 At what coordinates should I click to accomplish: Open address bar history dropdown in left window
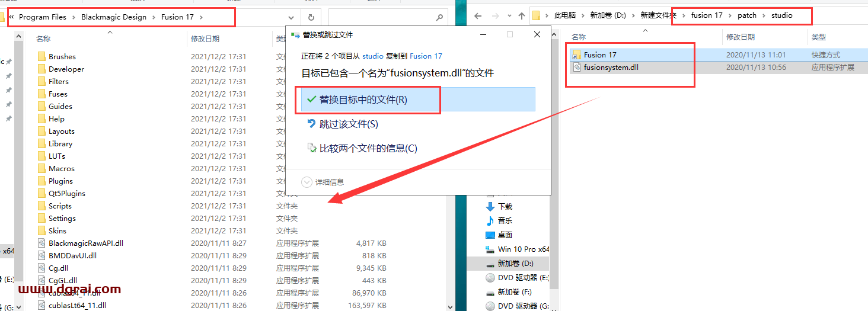291,17
